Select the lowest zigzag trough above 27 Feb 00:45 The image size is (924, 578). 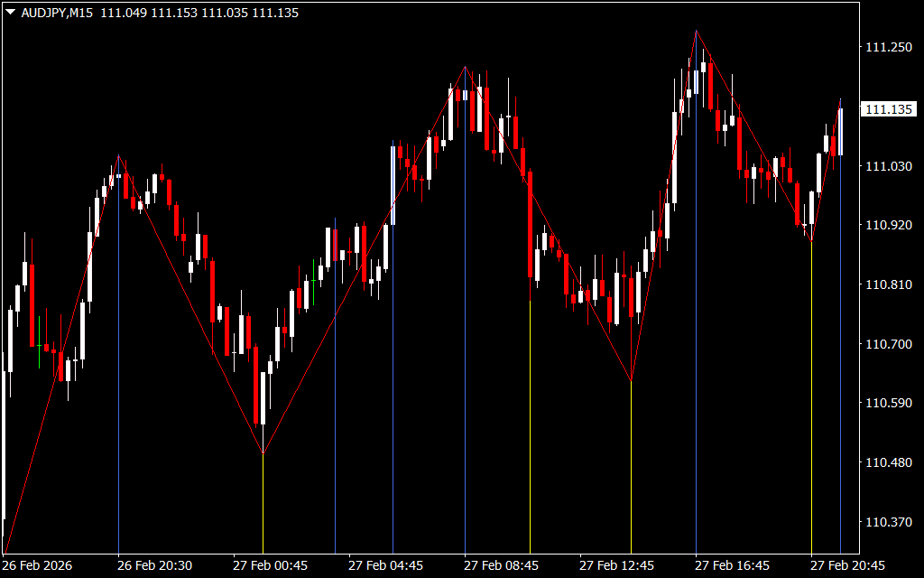pyautogui.click(x=263, y=453)
